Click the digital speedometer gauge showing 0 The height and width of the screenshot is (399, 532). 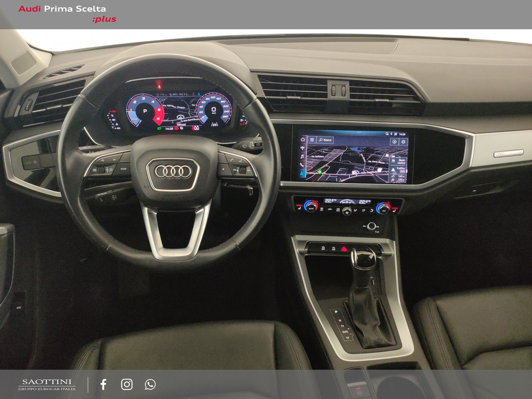pos(213,110)
